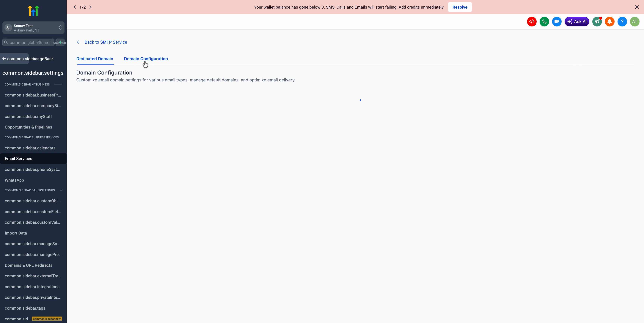Click the green lightning quick-actions button
The image size is (644, 323).
[x=60, y=42]
